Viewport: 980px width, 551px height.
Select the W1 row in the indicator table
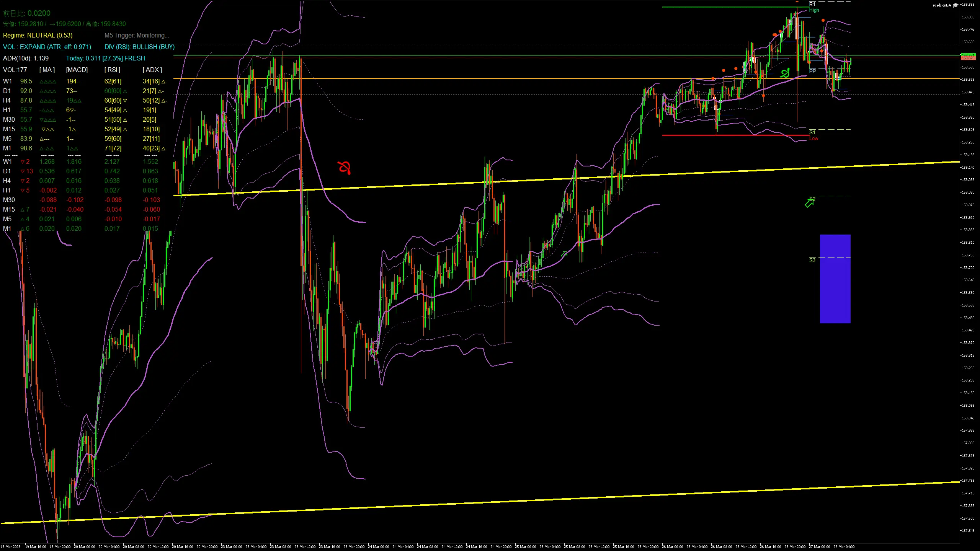[8, 81]
